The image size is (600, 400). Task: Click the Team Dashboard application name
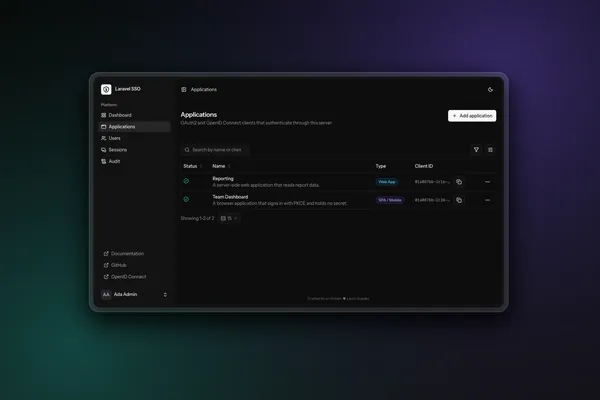pos(230,197)
